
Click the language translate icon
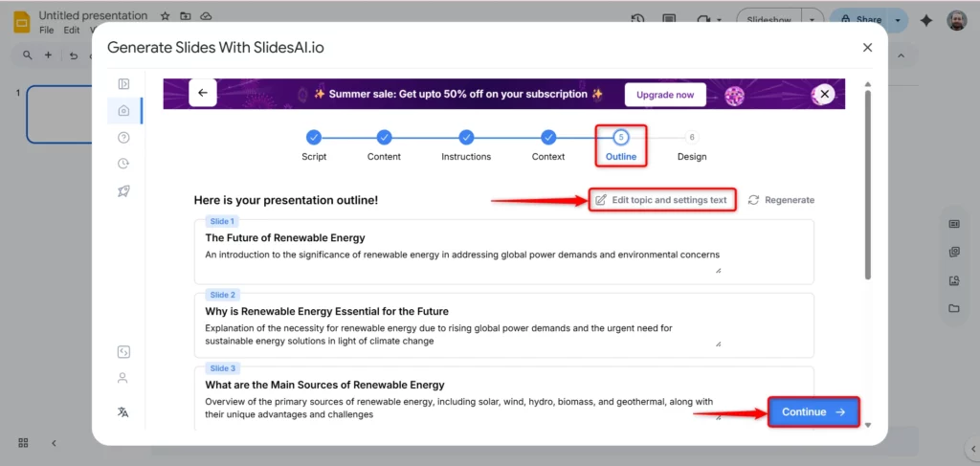click(122, 412)
